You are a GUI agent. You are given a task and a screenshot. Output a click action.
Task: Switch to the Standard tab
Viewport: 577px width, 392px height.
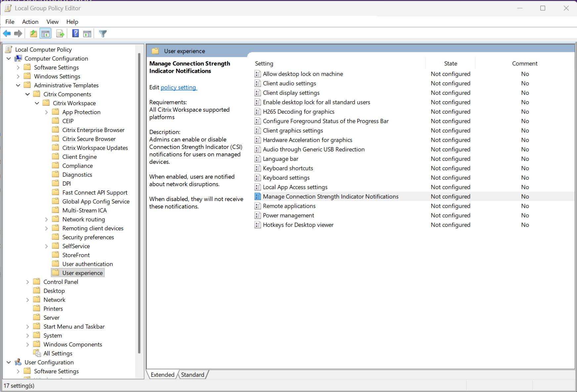click(193, 374)
